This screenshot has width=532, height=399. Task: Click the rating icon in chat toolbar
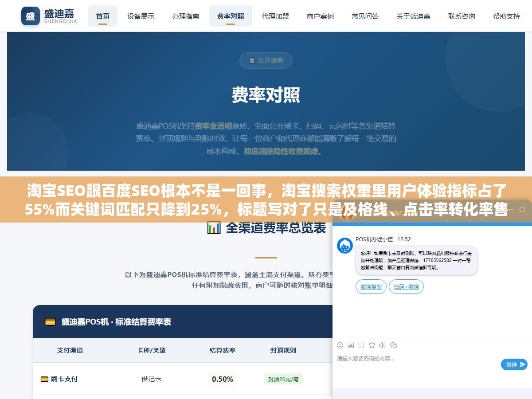point(372,345)
